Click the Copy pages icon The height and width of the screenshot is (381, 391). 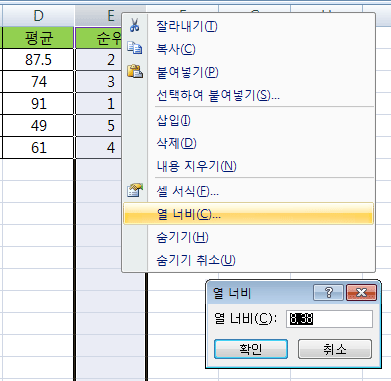tap(135, 48)
